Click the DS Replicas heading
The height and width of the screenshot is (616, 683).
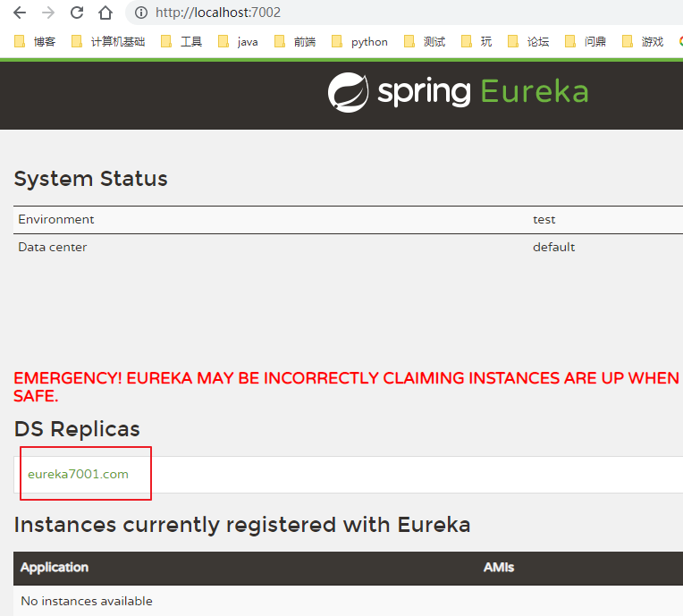click(77, 428)
